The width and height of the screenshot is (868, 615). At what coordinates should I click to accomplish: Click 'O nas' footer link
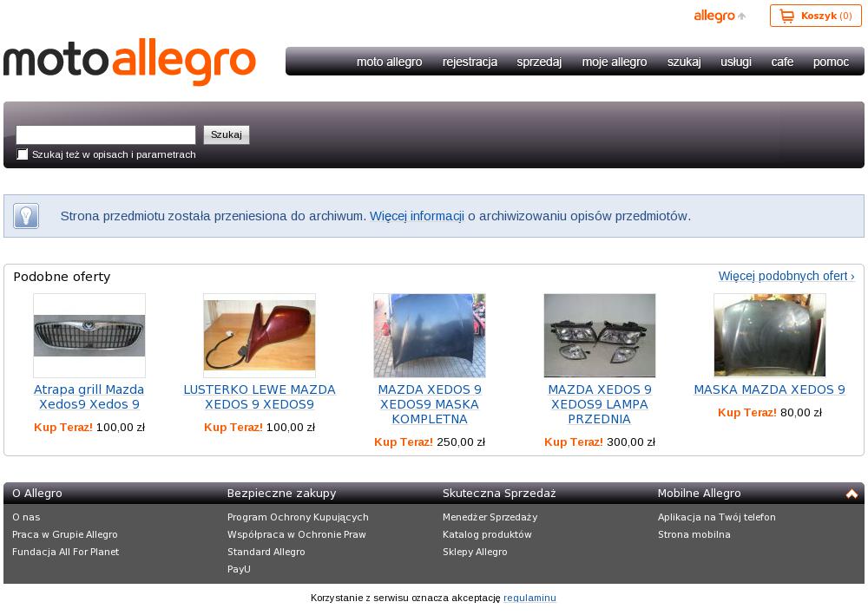(26, 517)
